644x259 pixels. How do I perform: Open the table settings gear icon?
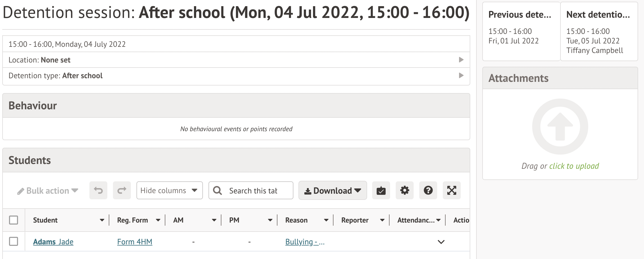[405, 190]
